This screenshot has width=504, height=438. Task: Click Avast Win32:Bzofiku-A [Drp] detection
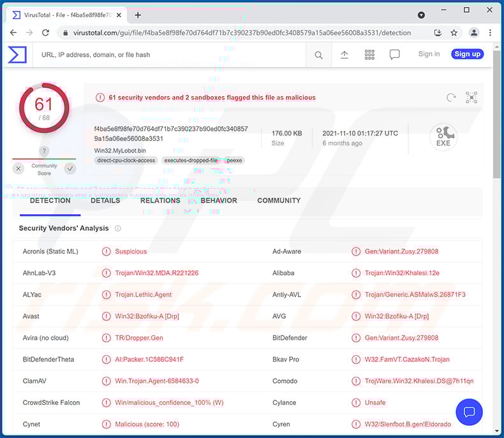pos(147,316)
